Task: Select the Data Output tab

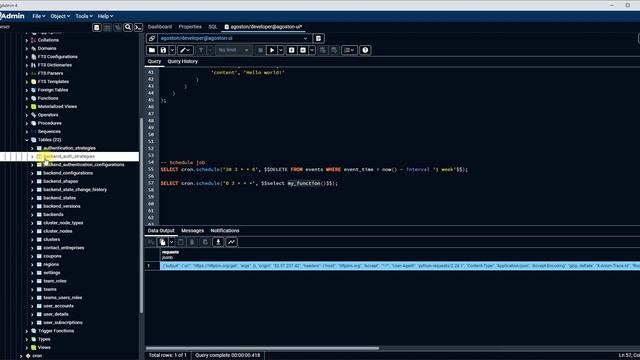Action: (161, 231)
